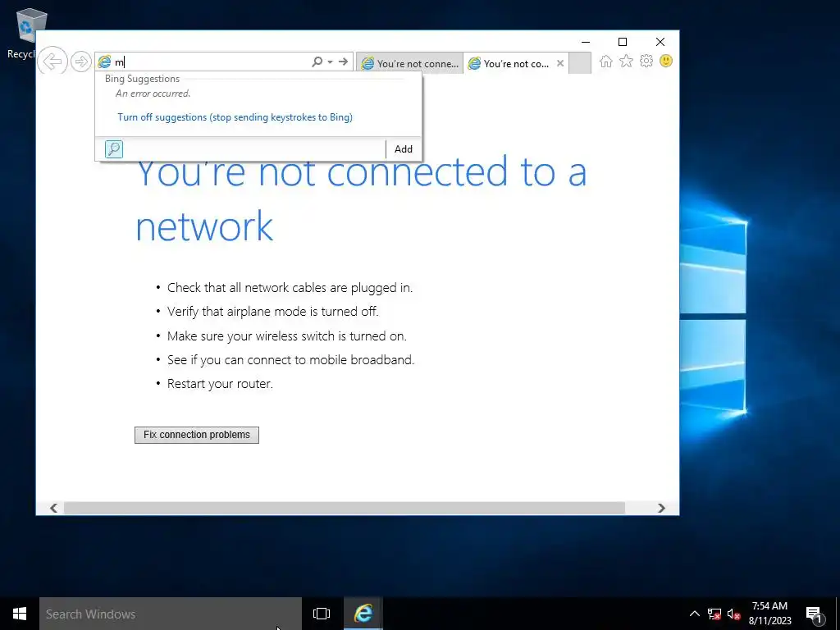Image resolution: width=840 pixels, height=630 pixels.
Task: Open the clock showing 7:54 AM
Action: pos(769,614)
